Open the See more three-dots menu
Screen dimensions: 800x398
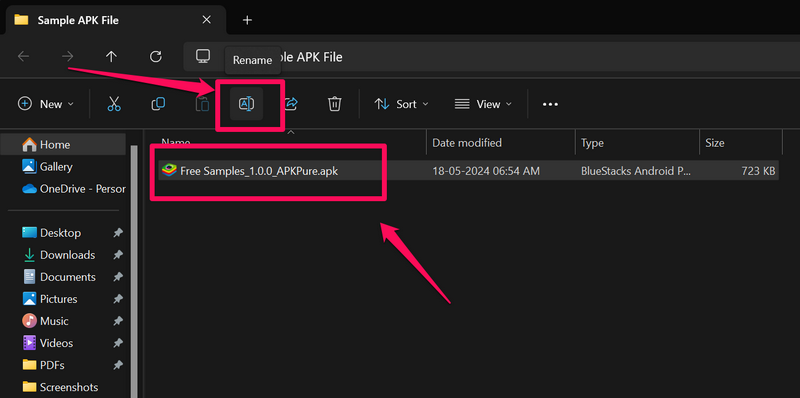[550, 104]
